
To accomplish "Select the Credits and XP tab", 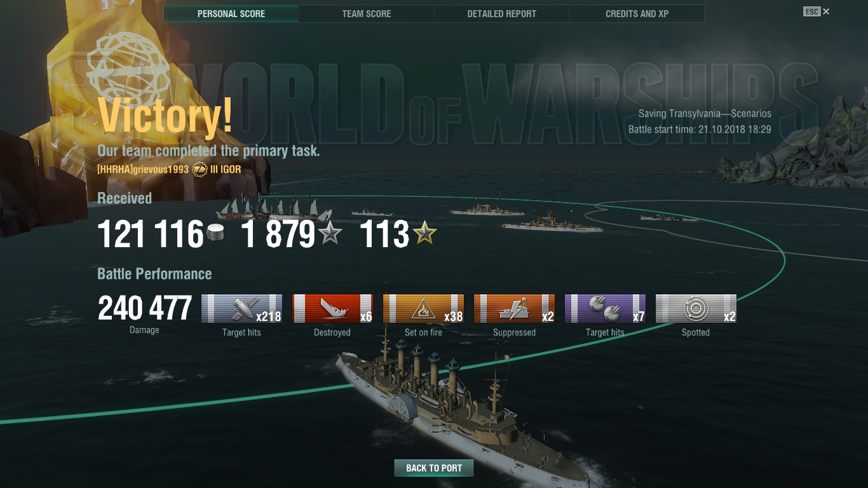I will pos(637,14).
